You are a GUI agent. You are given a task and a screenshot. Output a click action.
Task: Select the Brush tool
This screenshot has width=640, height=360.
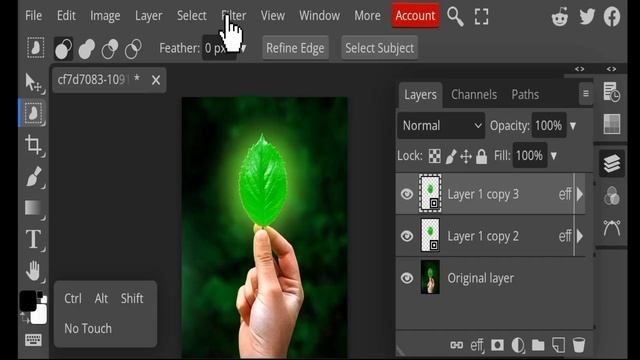(x=33, y=176)
